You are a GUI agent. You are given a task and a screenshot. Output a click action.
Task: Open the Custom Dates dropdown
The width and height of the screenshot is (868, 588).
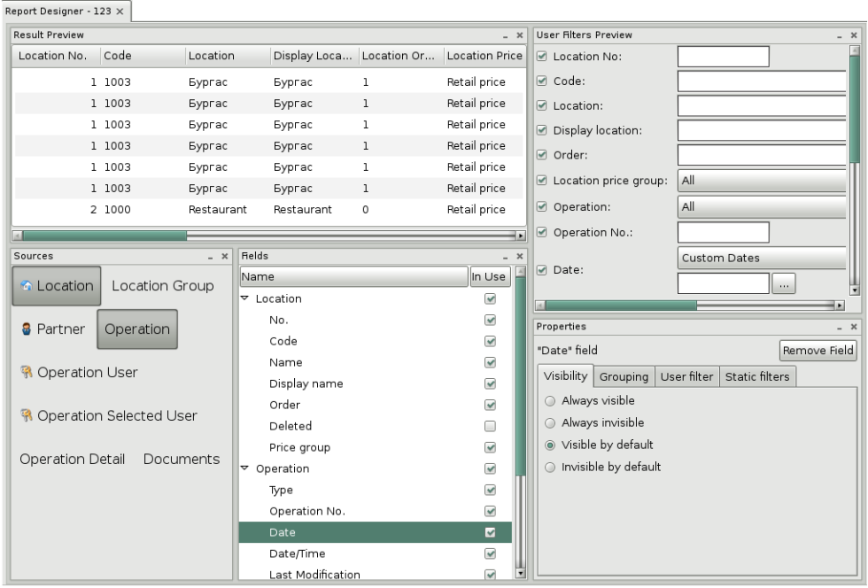[762, 258]
